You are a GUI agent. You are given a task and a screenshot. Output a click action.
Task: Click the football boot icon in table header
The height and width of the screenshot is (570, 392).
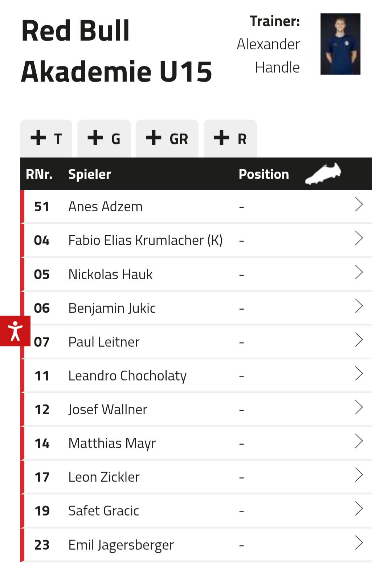323,174
